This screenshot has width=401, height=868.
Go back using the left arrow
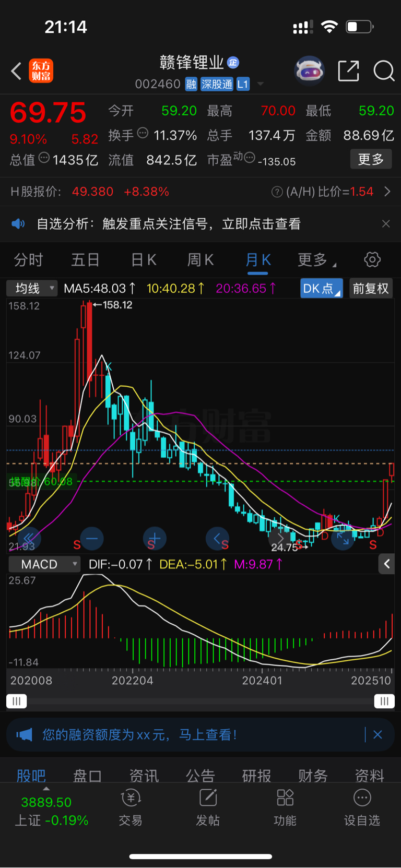(16, 71)
